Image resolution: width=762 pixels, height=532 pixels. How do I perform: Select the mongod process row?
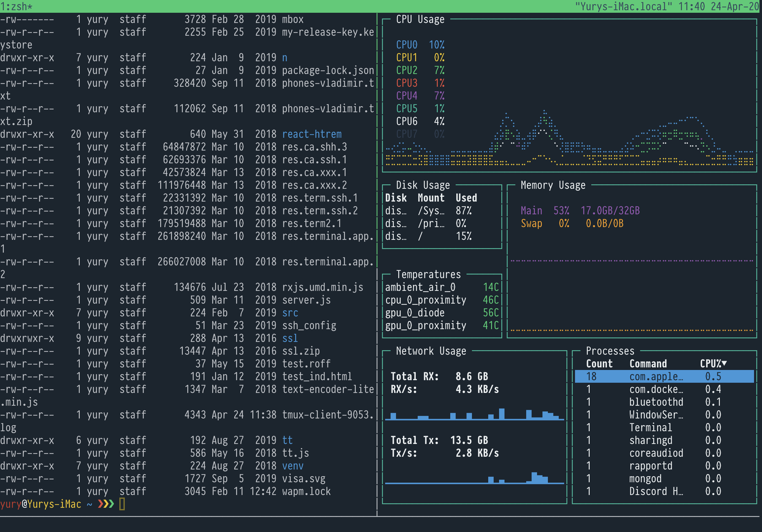664,479
